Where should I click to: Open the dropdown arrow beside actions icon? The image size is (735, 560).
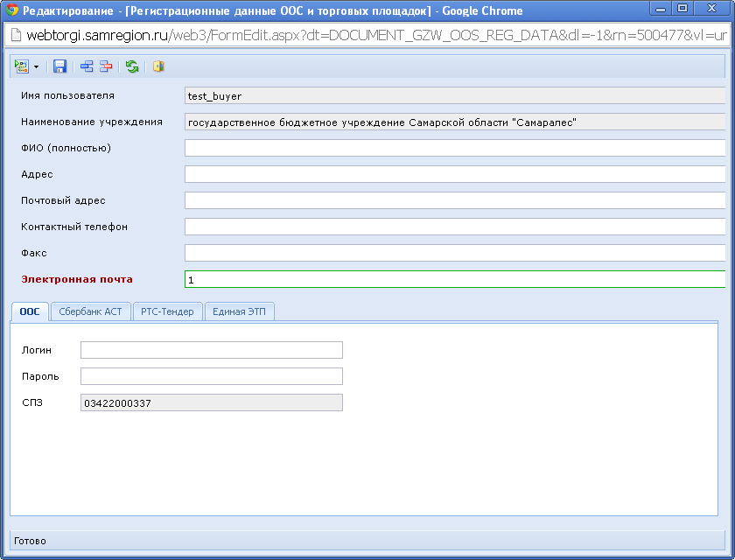(x=36, y=66)
